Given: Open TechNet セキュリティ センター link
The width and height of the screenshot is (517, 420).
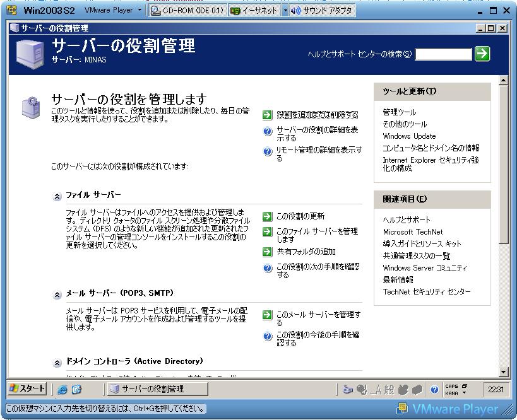Looking at the screenshot, I should pyautogui.click(x=427, y=291).
